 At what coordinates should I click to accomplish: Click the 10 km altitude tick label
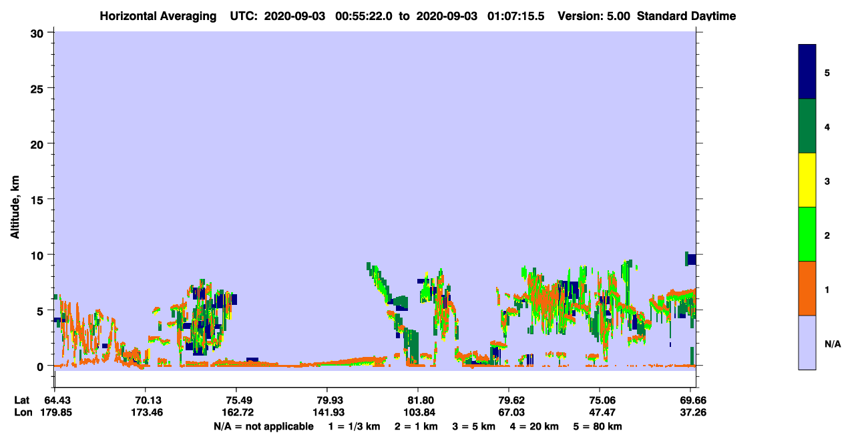pyautogui.click(x=39, y=255)
